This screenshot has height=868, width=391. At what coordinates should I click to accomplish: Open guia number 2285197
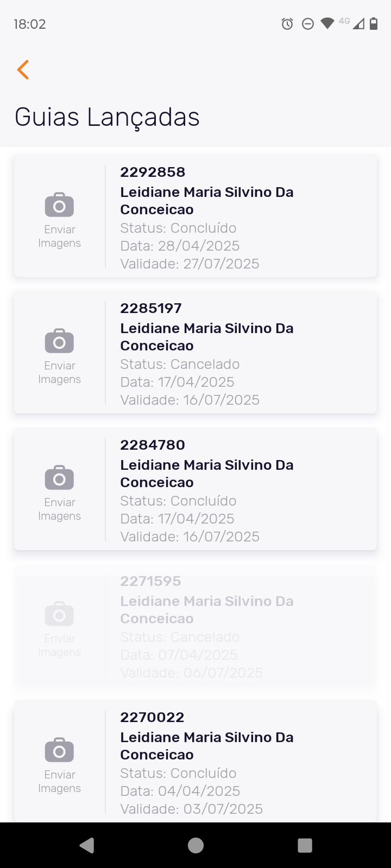click(x=151, y=309)
